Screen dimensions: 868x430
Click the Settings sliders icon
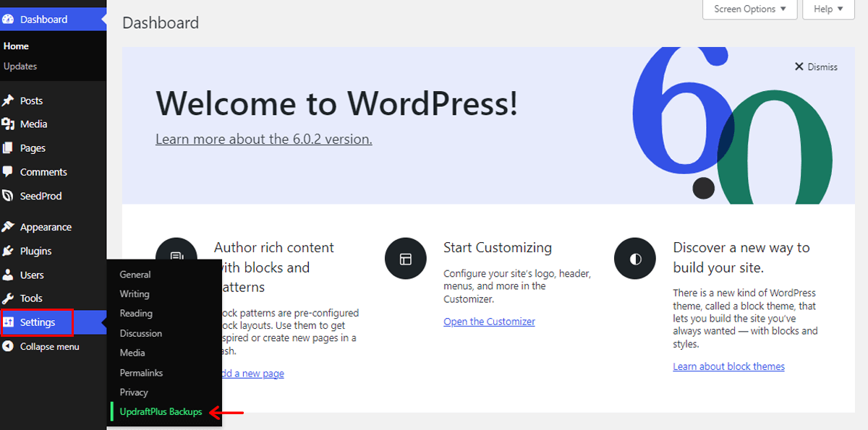8,322
